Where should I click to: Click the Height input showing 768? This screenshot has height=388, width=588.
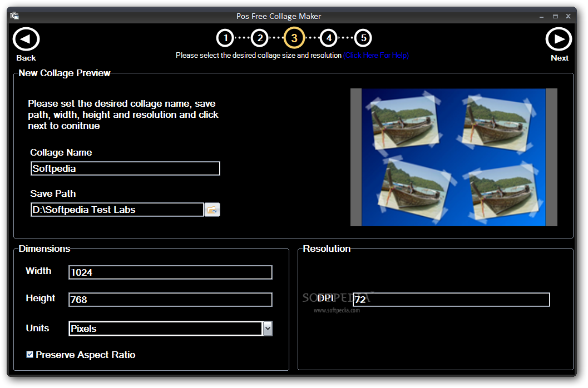(x=170, y=300)
